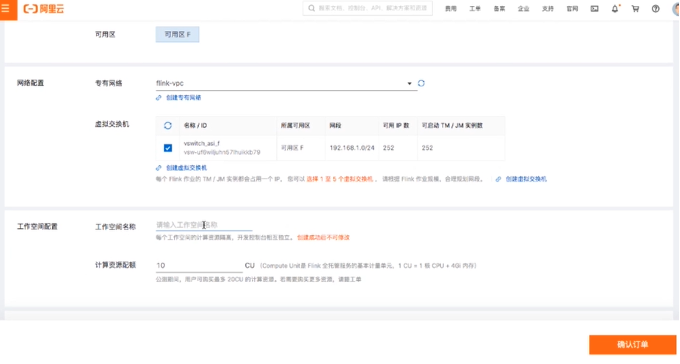Viewport: 680px width, 364px height.
Task: Focus the top search field
Action: (367, 8)
